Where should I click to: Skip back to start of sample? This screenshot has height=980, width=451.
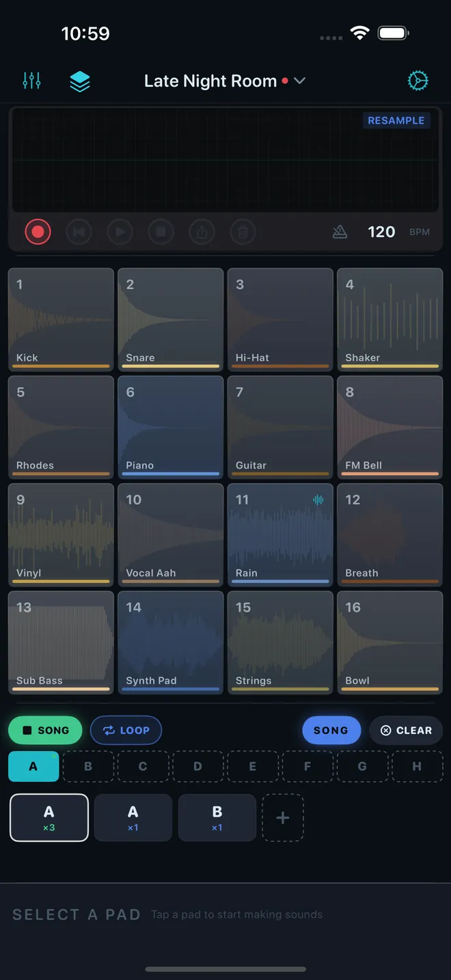coord(79,232)
